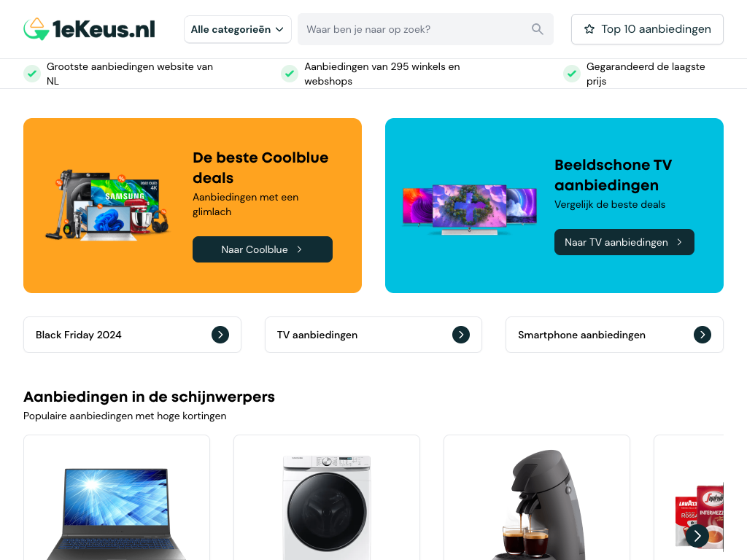Open the Black Friday 2024 link
This screenshot has width=747, height=560.
pos(133,335)
